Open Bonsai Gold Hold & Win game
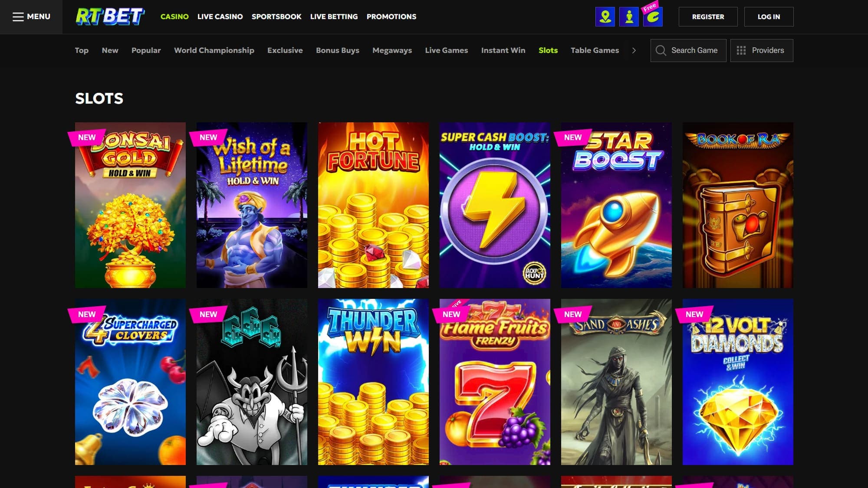 [x=130, y=205]
